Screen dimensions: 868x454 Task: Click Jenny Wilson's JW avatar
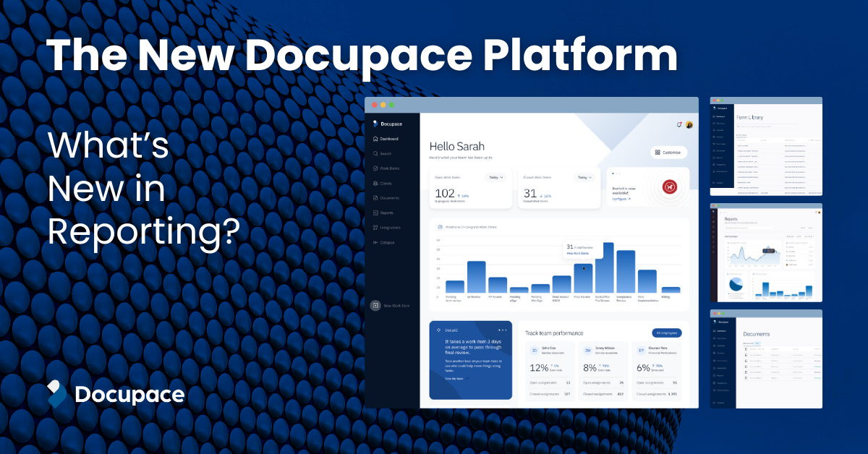pyautogui.click(x=588, y=350)
